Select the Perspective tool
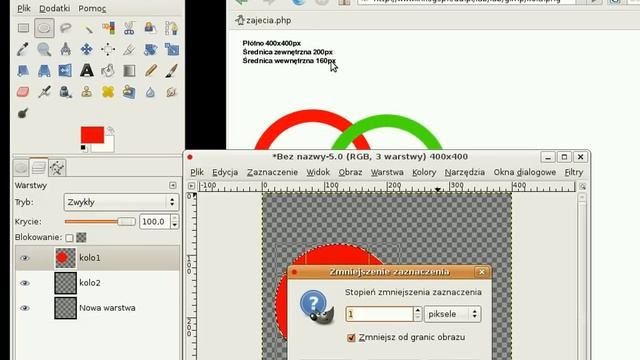640x360 pixels. tap(44, 71)
